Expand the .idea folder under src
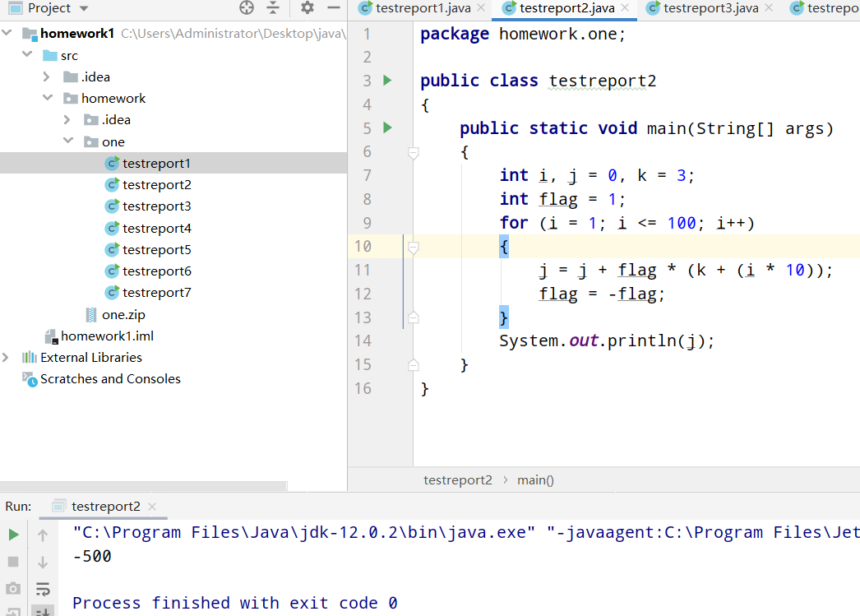Image resolution: width=860 pixels, height=616 pixels. point(47,76)
